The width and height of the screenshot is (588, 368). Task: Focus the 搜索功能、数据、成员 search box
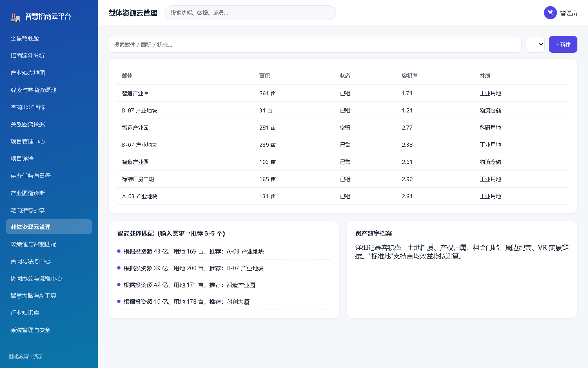pyautogui.click(x=250, y=13)
